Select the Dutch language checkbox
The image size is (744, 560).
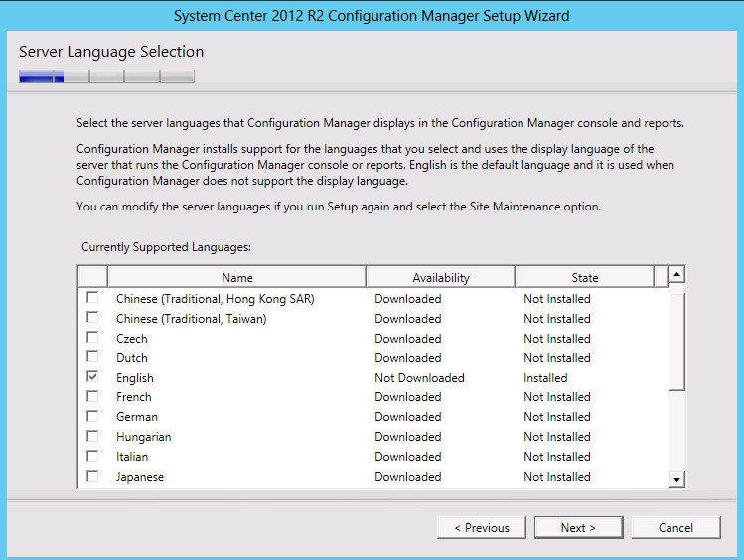pos(92,357)
